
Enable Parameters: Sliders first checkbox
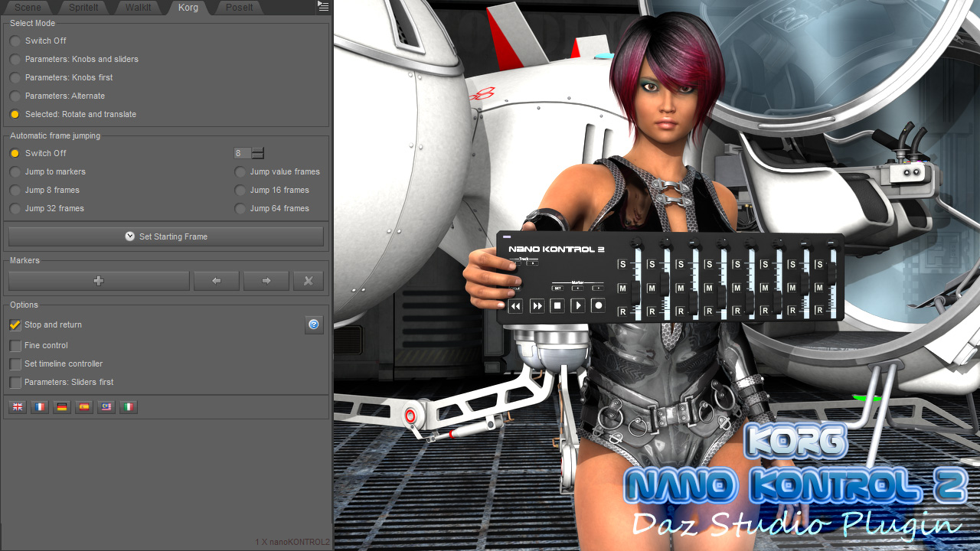tap(61, 382)
